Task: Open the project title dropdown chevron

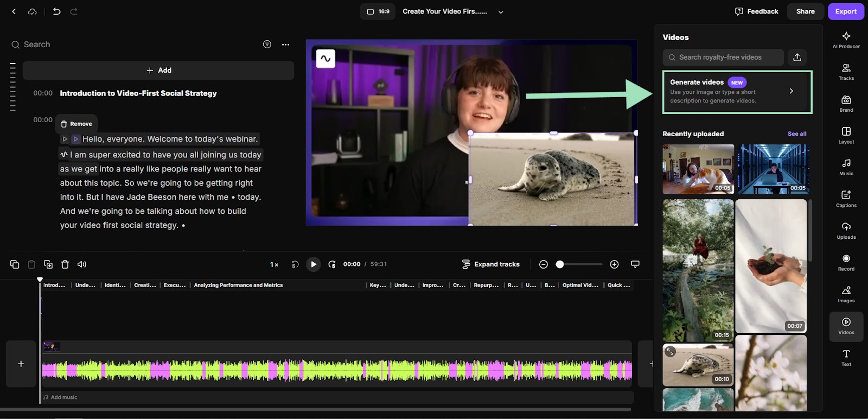Action: 501,12
